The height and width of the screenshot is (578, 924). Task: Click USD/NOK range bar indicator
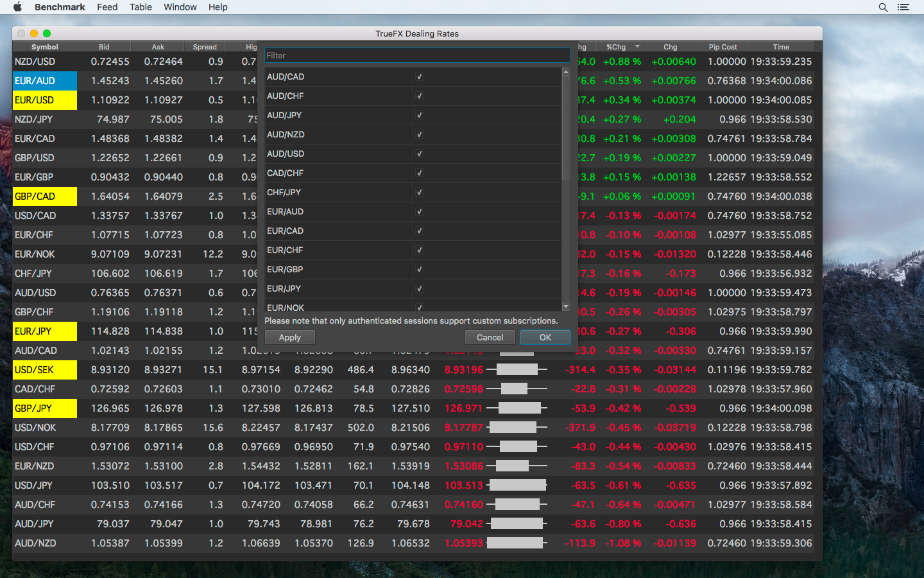pyautogui.click(x=517, y=427)
